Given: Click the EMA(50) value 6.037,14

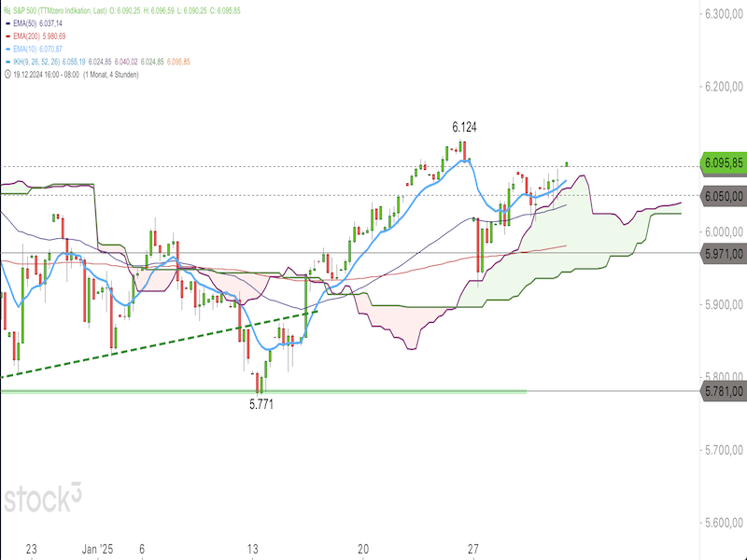Looking at the screenshot, I should click(50, 23).
